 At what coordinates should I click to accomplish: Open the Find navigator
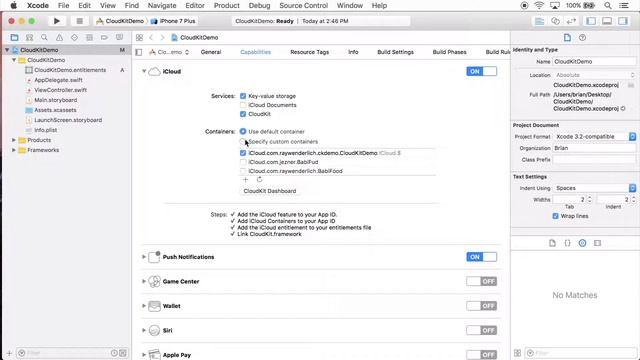44,38
